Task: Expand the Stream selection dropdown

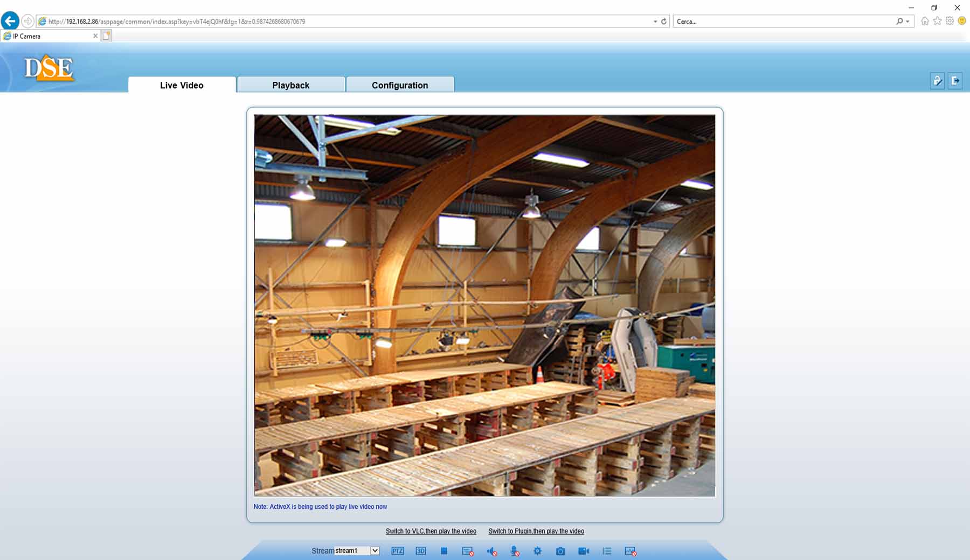Action: pyautogui.click(x=375, y=551)
